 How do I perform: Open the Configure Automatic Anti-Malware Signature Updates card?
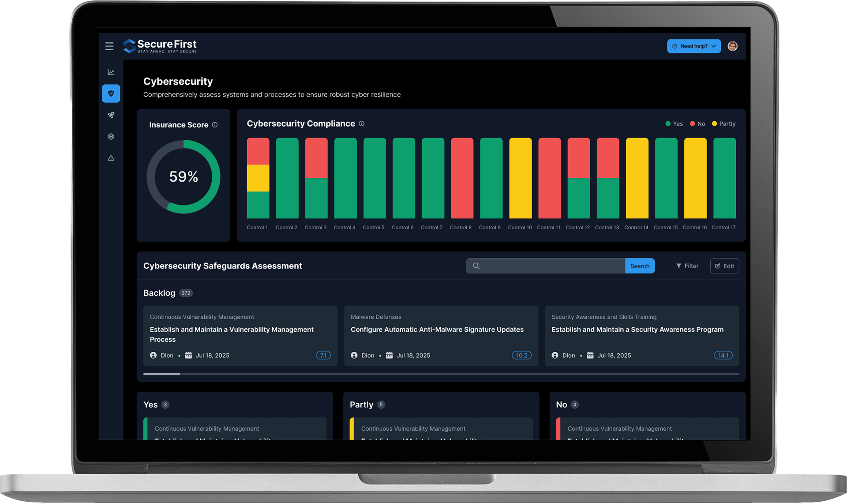click(441, 336)
